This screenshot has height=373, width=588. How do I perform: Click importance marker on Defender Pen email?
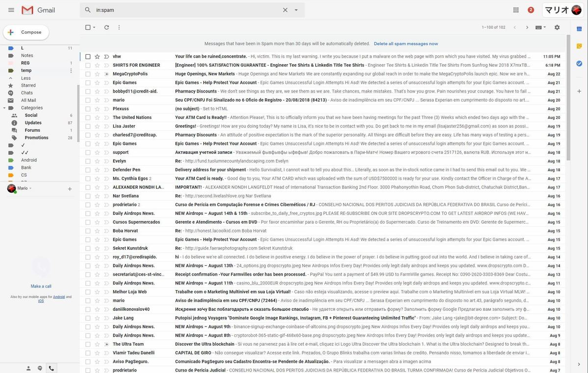(106, 170)
